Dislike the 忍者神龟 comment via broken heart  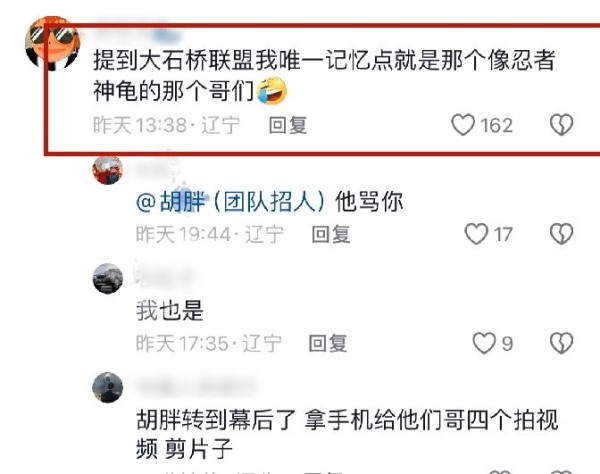coord(561,125)
